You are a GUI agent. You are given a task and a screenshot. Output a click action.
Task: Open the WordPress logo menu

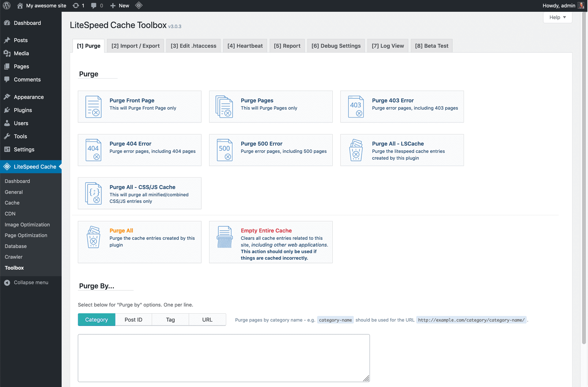pos(7,6)
